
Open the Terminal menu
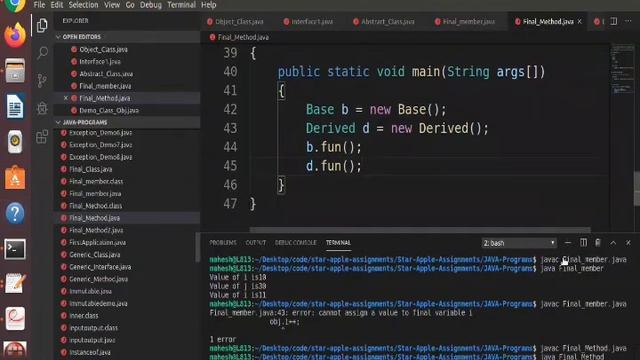click(x=181, y=5)
